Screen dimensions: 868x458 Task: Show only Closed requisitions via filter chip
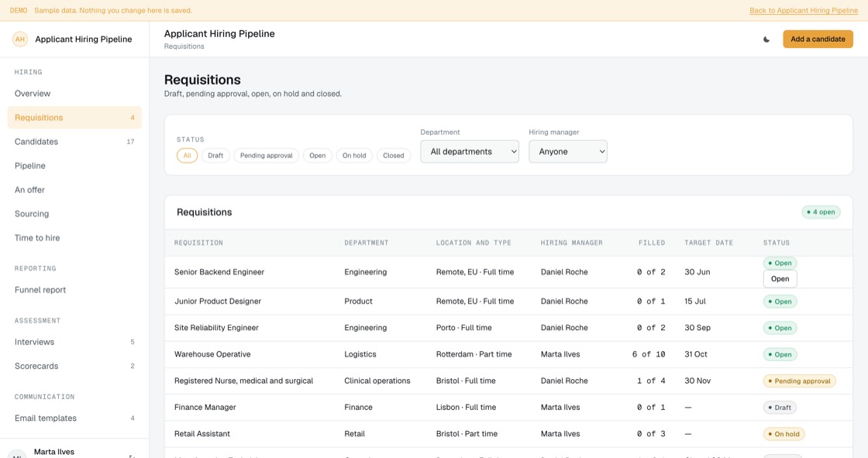coord(394,156)
